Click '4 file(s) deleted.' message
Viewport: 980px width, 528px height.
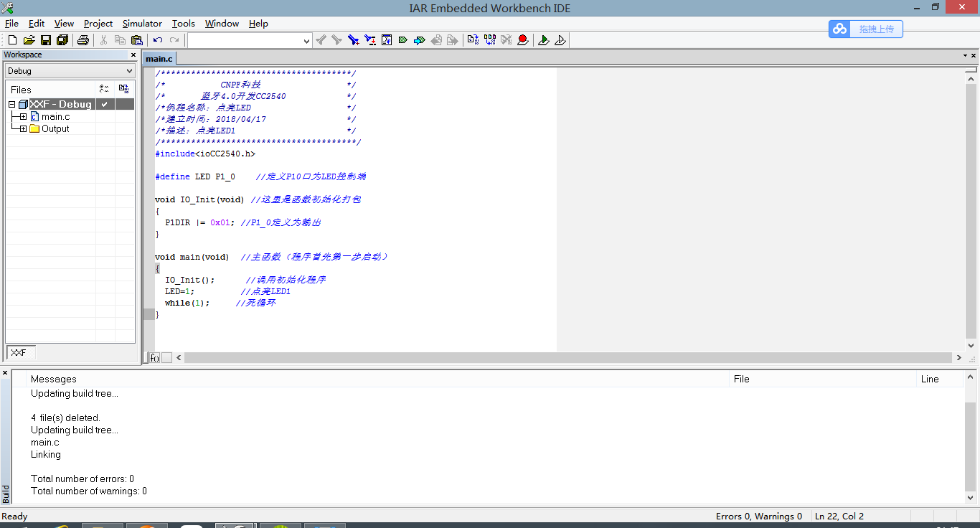point(65,418)
